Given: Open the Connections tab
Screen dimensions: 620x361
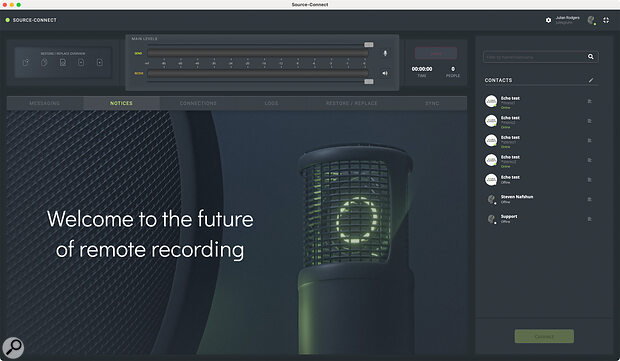Looking at the screenshot, I should coord(198,103).
